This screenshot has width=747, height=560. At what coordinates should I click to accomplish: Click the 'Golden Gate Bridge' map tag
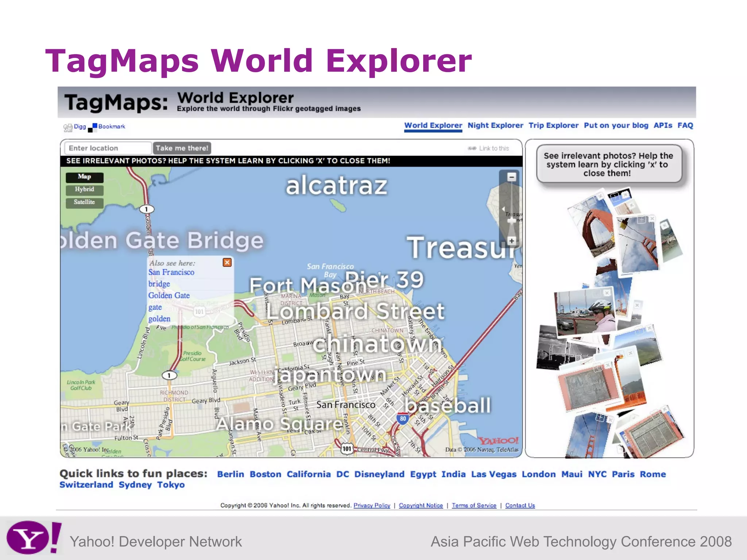pyautogui.click(x=162, y=241)
